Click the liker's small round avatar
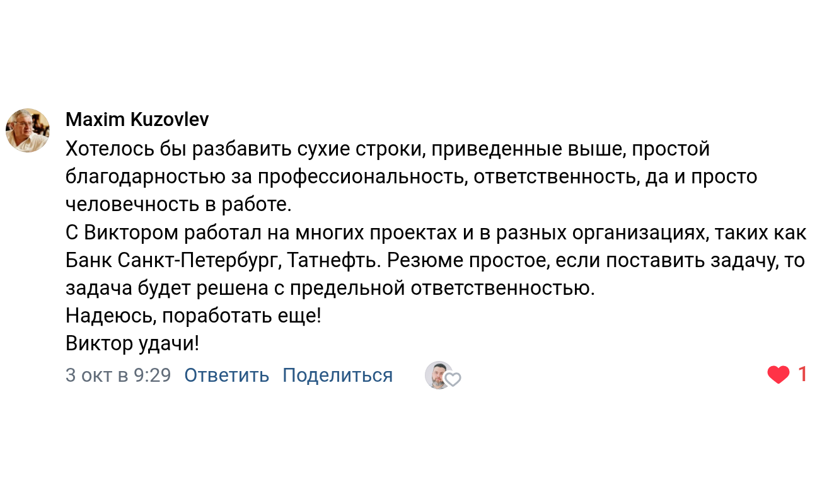Image resolution: width=822 pixels, height=504 pixels. [x=437, y=375]
